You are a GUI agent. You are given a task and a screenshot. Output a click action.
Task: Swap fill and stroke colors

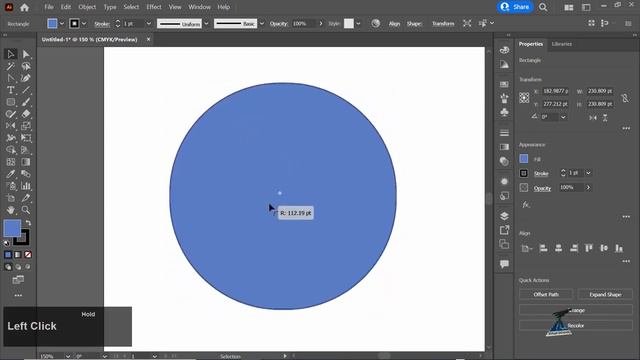click(x=28, y=223)
